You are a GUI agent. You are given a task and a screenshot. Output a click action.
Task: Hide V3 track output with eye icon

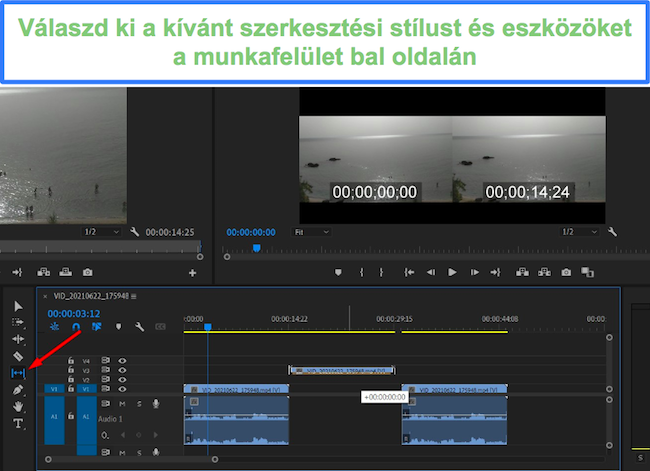[x=122, y=370]
